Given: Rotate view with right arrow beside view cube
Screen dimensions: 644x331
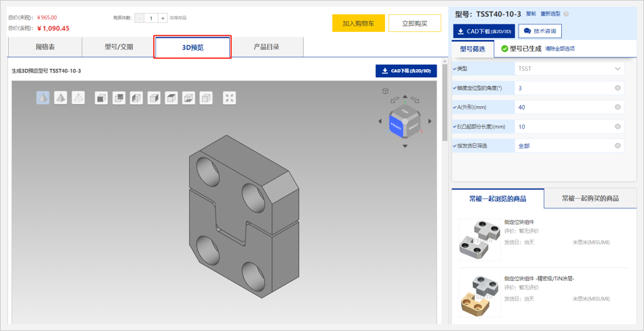Looking at the screenshot, I should point(430,122).
